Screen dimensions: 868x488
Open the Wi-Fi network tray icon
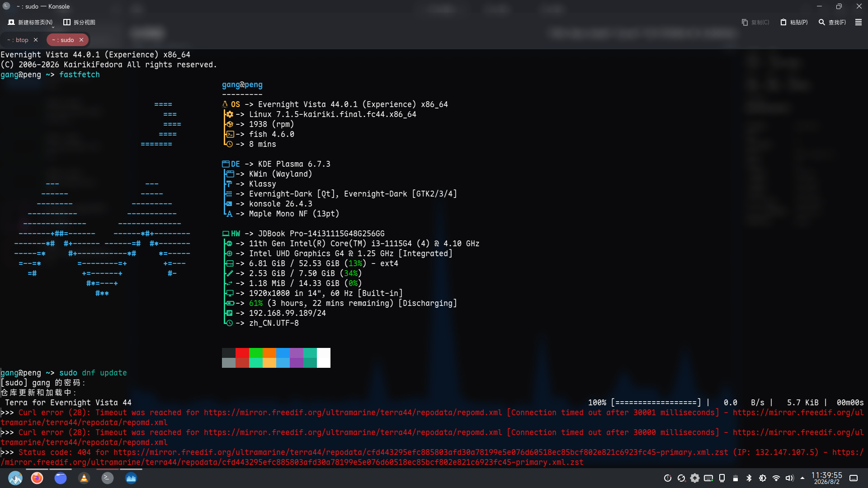(x=776, y=478)
